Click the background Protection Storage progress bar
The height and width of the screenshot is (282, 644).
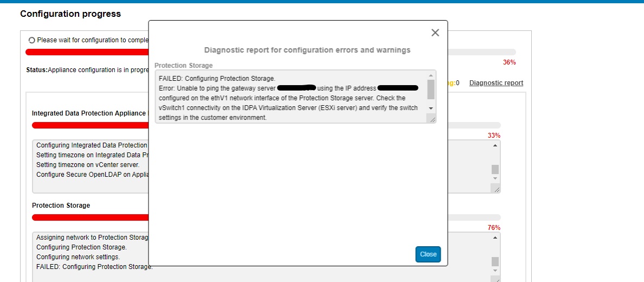pos(89,217)
